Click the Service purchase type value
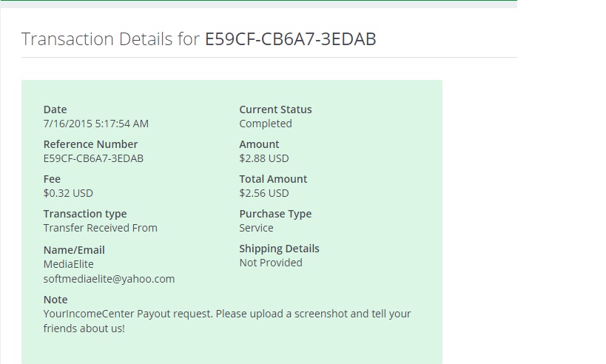This screenshot has width=606, height=364. tap(256, 228)
